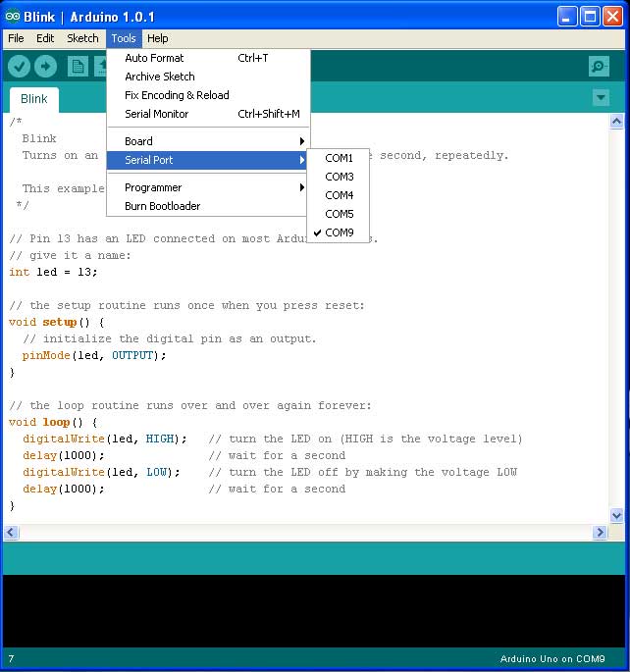Click 'digitalWrite(led, HIGH);' in the code
Screen dimensions: 630x672
click(x=105, y=439)
